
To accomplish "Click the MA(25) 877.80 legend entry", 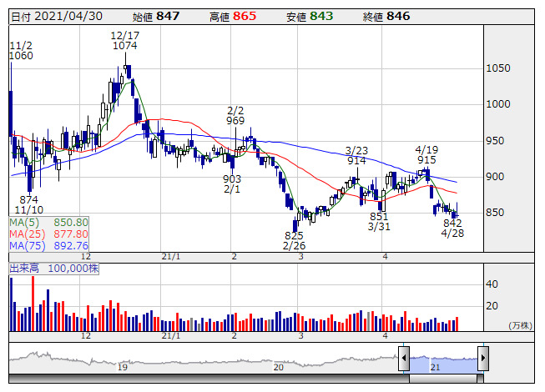I will coord(48,234).
